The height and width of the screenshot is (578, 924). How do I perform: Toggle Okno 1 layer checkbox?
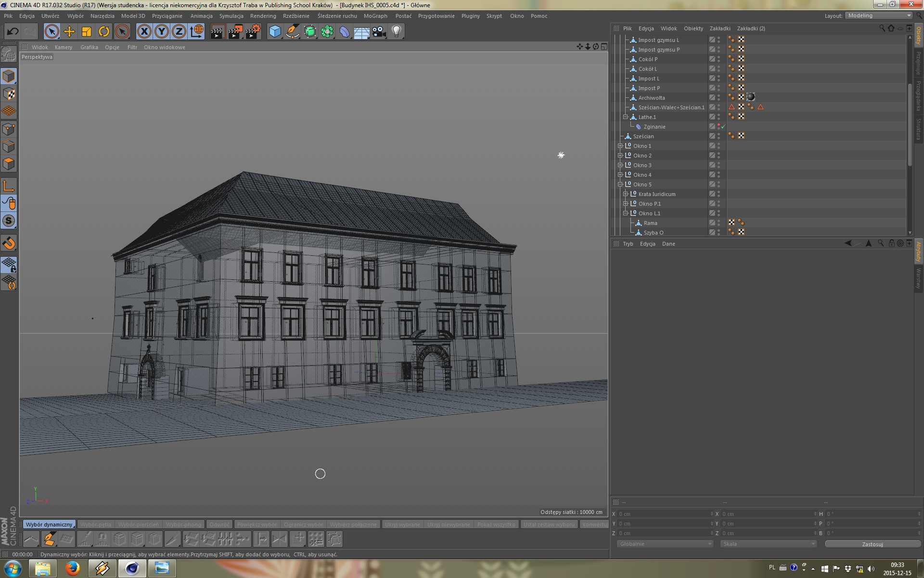(712, 146)
